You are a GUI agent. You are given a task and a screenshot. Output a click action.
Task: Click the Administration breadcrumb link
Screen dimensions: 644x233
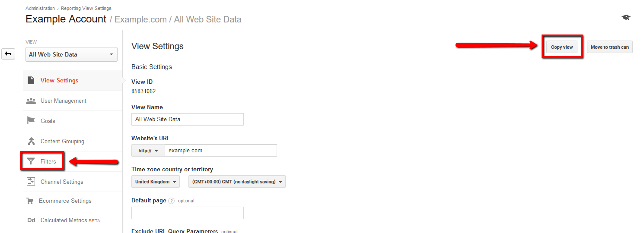coord(40,8)
